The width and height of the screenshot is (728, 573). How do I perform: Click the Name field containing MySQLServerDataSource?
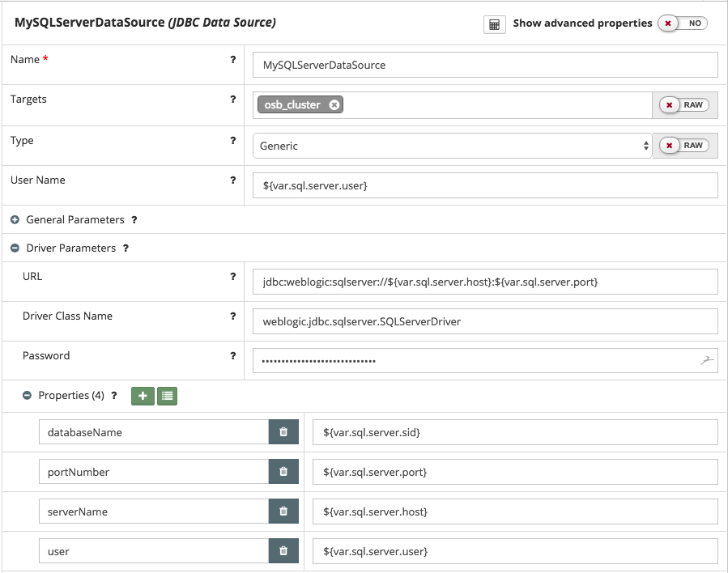tap(484, 65)
